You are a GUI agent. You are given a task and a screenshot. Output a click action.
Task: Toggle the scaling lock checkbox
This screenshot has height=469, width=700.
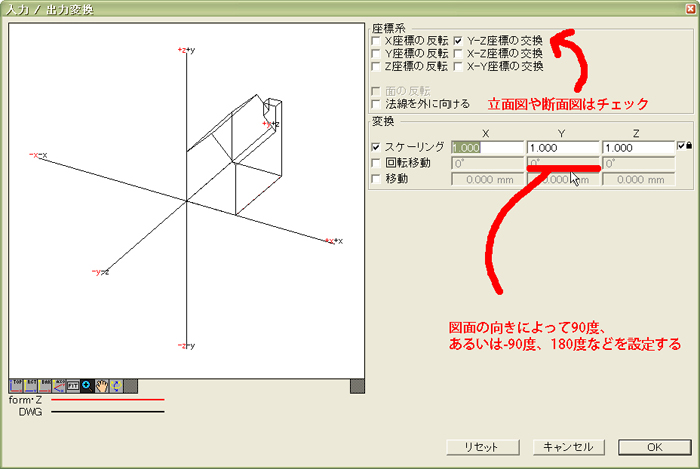coord(681,145)
